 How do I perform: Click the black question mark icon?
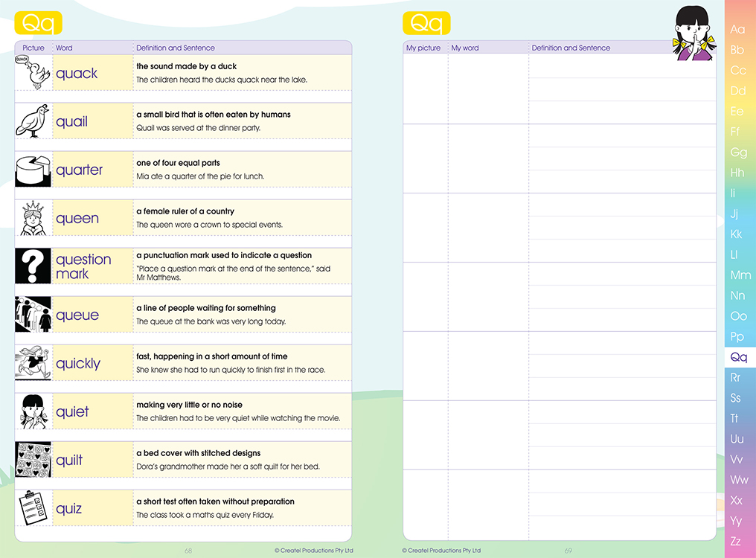[33, 266]
